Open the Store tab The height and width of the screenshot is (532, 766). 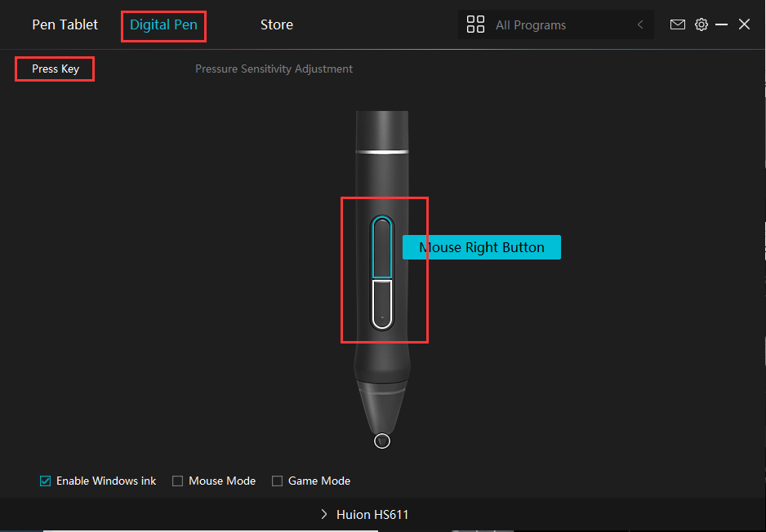click(x=276, y=24)
